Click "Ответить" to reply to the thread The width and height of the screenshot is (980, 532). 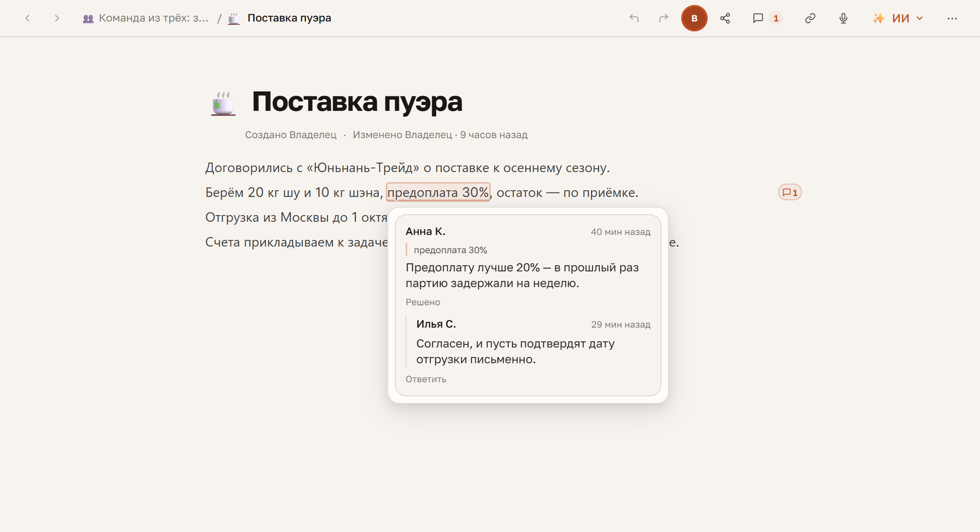click(426, 379)
